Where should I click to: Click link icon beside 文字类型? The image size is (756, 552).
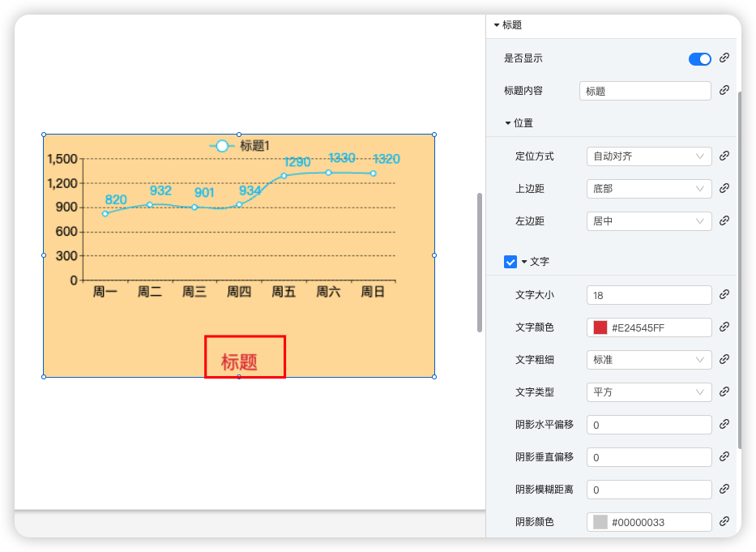724,392
